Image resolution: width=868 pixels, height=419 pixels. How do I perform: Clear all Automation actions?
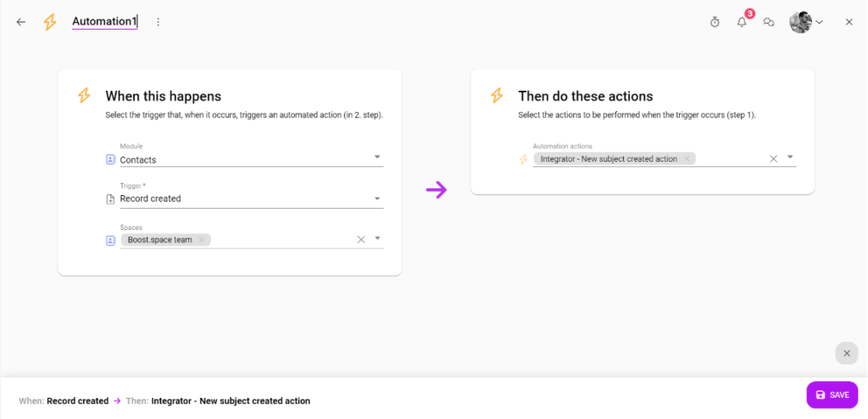(x=774, y=159)
